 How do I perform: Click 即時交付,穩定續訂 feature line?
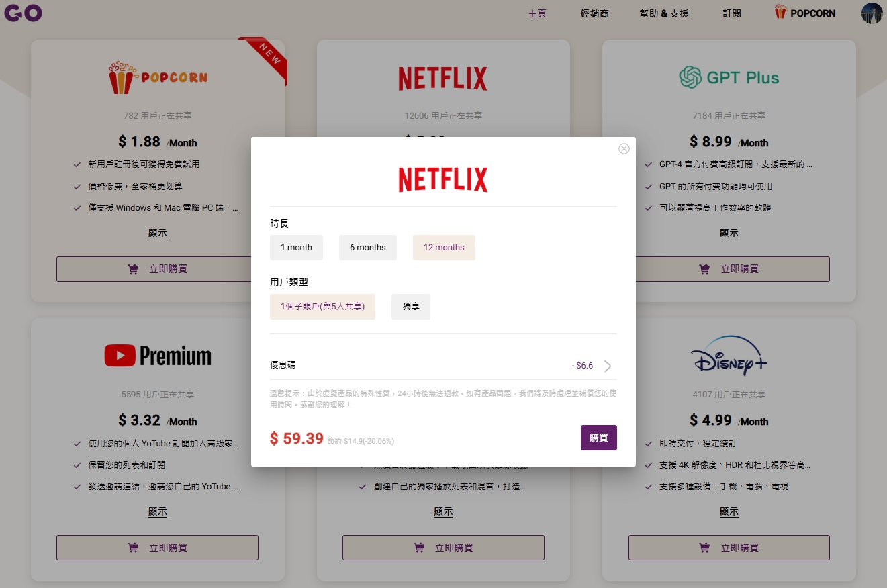698,444
